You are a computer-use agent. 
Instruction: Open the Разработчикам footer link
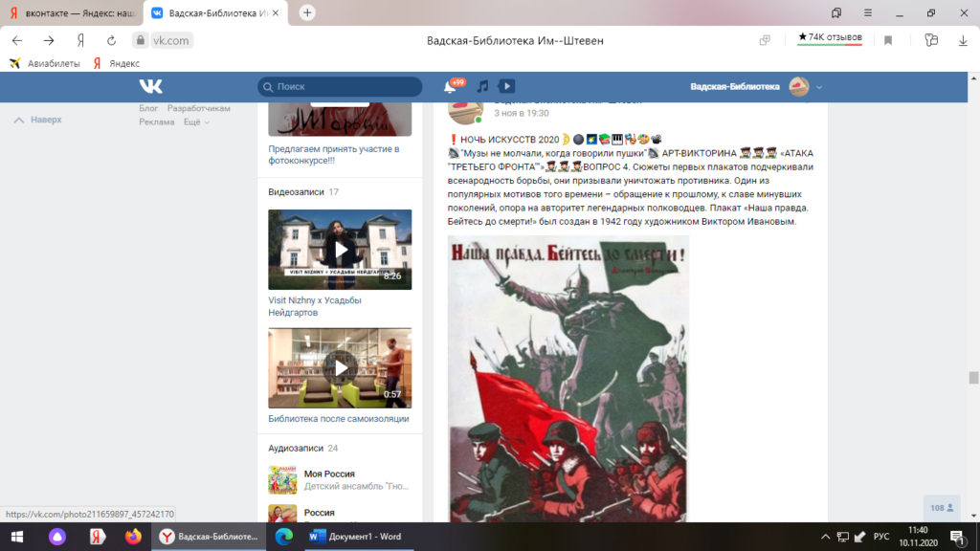(x=199, y=109)
